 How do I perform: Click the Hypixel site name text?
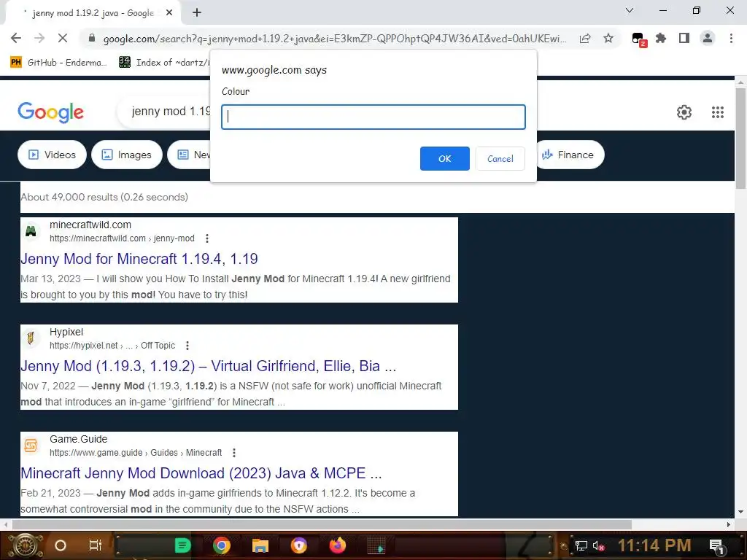66,332
